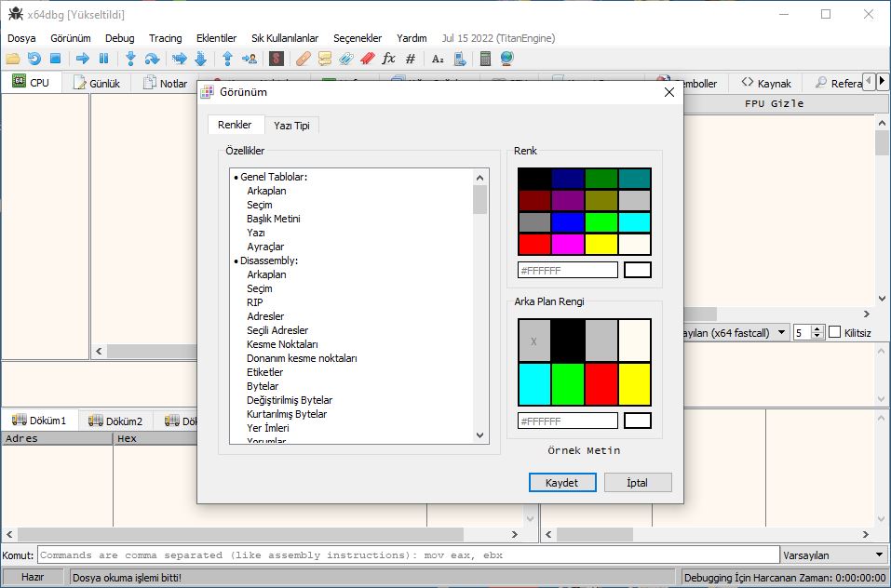Select Donanım kesme noktaları in the list
This screenshot has width=891, height=588.
coord(302,358)
